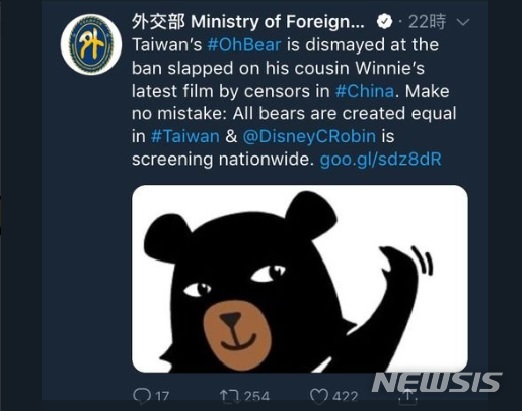522x411 pixels.
Task: Click the share upload icon
Action: pos(407,397)
